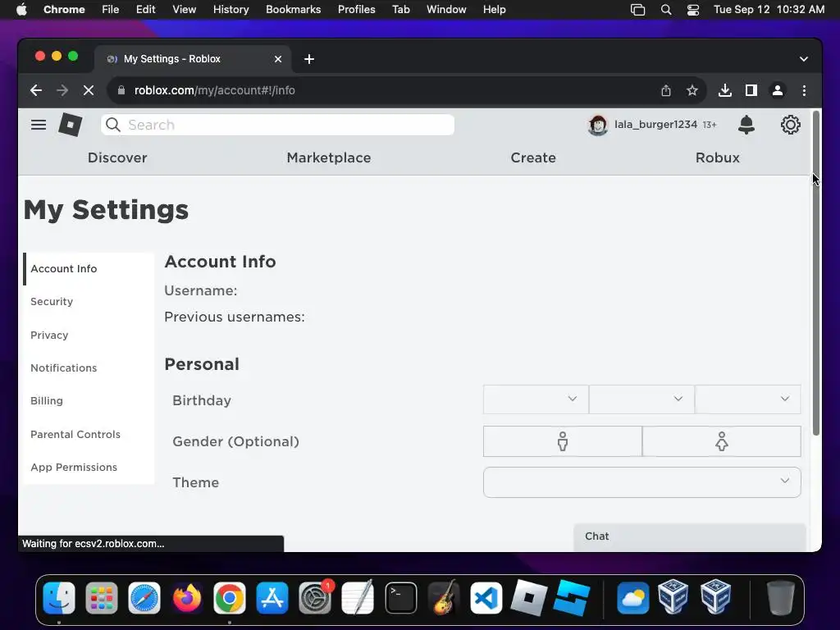Open the Chat panel

point(689,536)
